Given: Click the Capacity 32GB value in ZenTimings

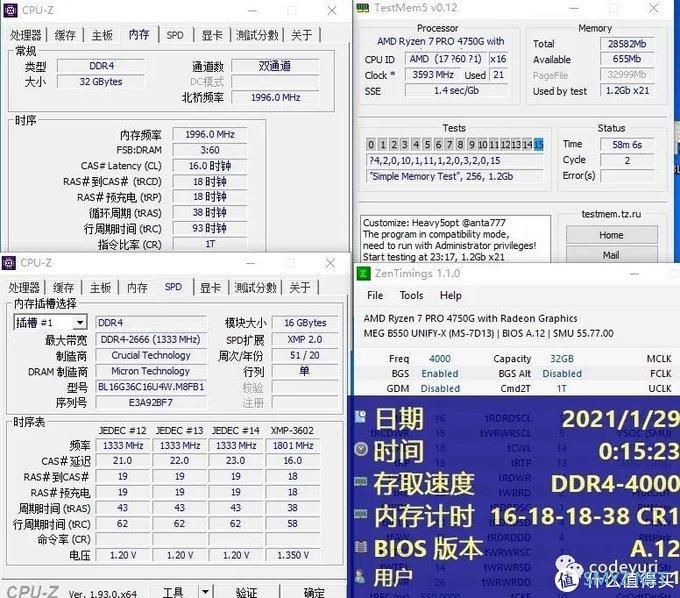Looking at the screenshot, I should (562, 359).
